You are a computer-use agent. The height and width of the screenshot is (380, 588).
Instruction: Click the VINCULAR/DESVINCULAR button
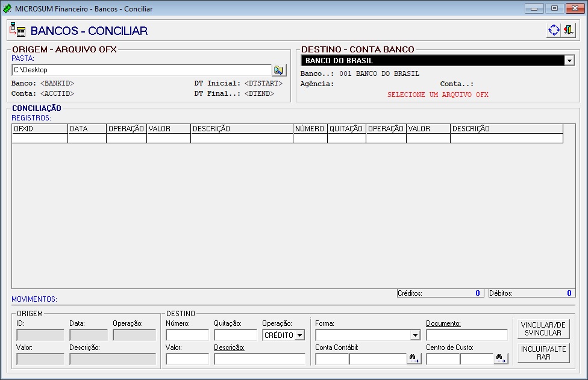tap(543, 329)
